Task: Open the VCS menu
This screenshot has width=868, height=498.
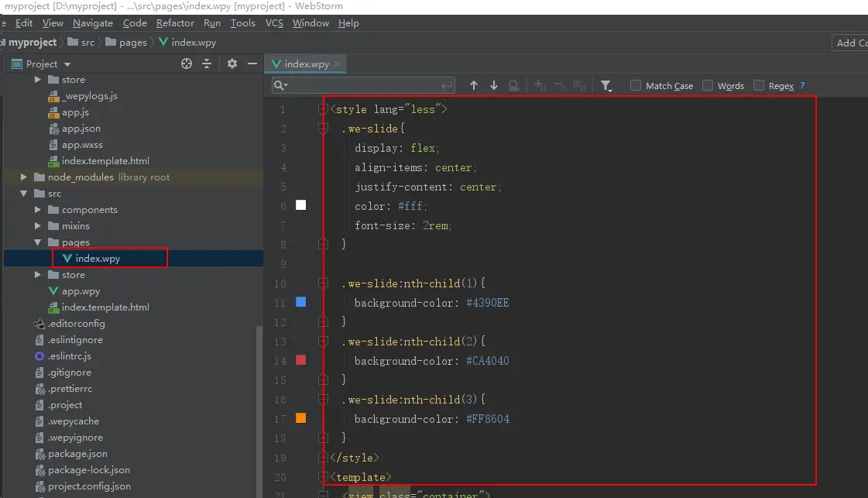Action: click(274, 23)
